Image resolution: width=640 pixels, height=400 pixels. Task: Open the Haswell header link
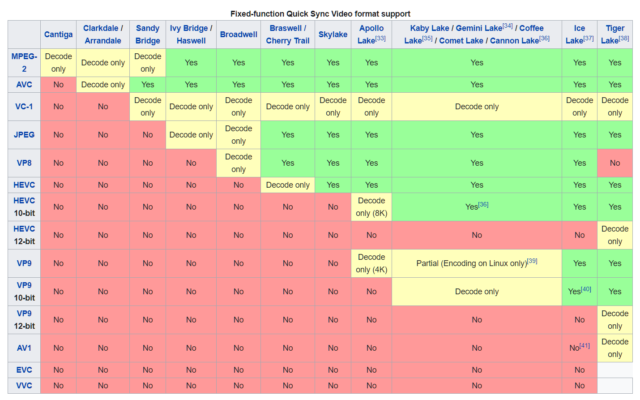pyautogui.click(x=191, y=41)
